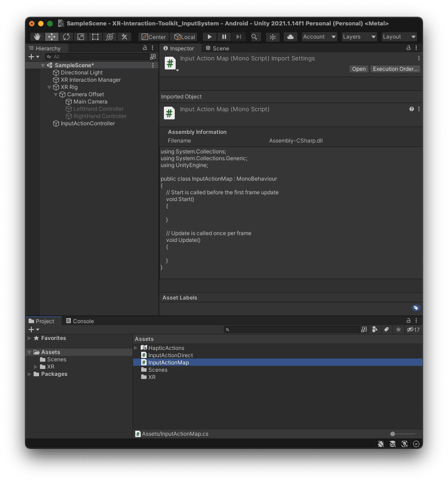Expand the XR folder in tree
Viewport: 448px width, 482px height.
[x=36, y=367]
